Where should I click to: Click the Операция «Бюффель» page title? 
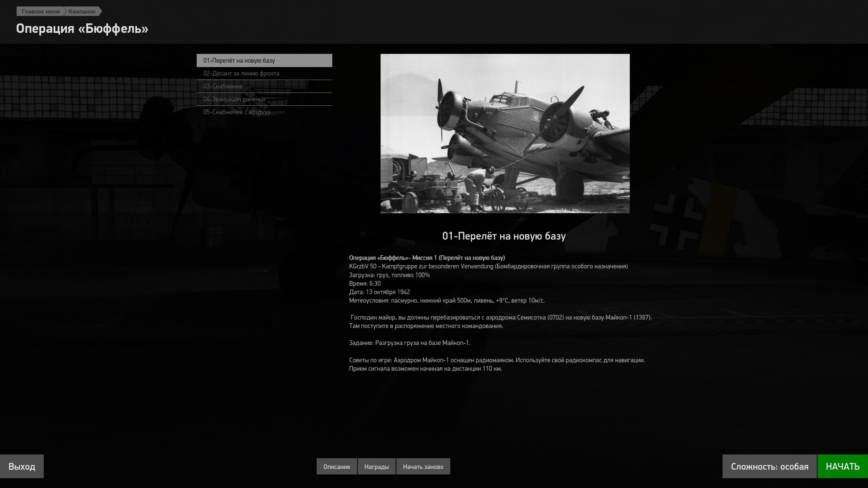[x=82, y=28]
